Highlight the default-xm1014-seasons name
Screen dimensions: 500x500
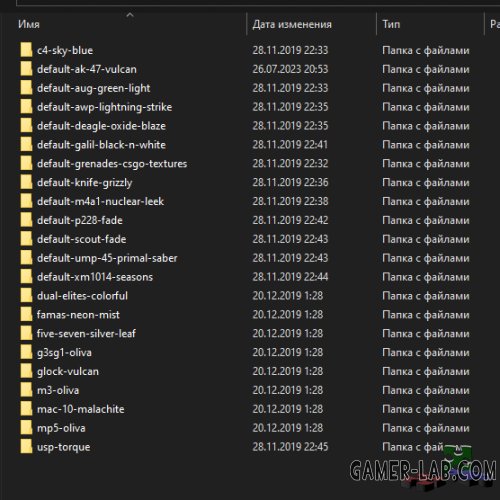tap(95, 277)
